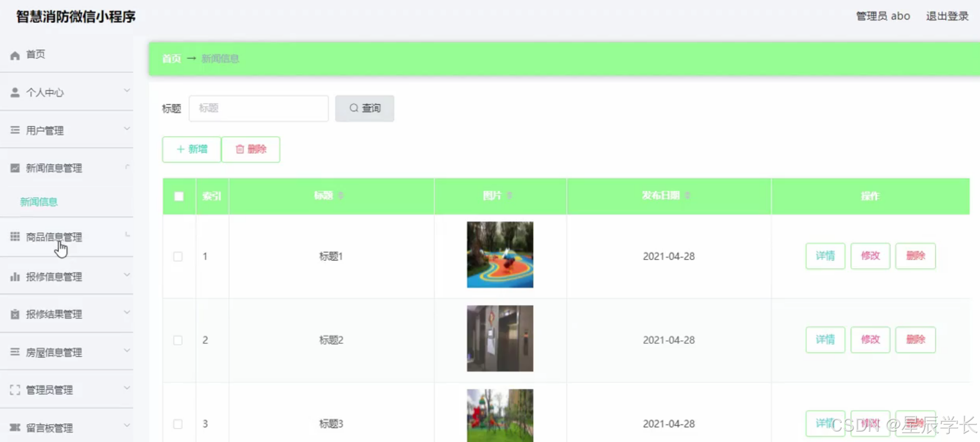Click 修改 for row 标题2
This screenshot has height=442, width=980.
[x=870, y=340]
